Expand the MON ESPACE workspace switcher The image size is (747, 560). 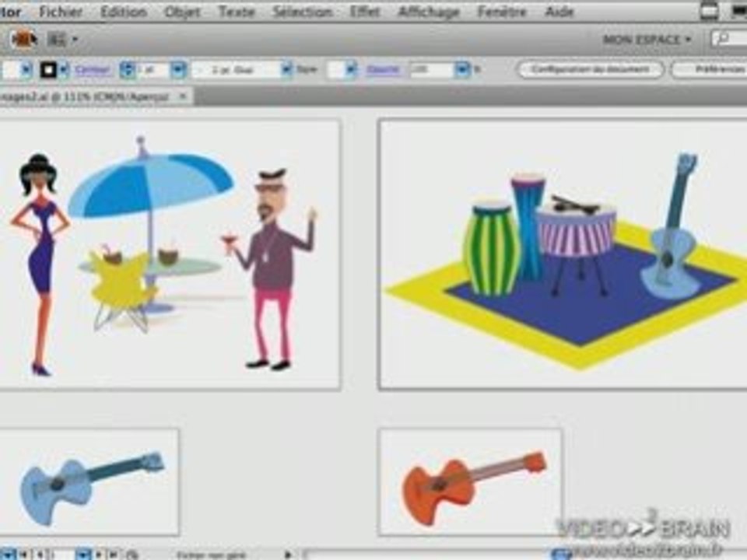click(647, 40)
